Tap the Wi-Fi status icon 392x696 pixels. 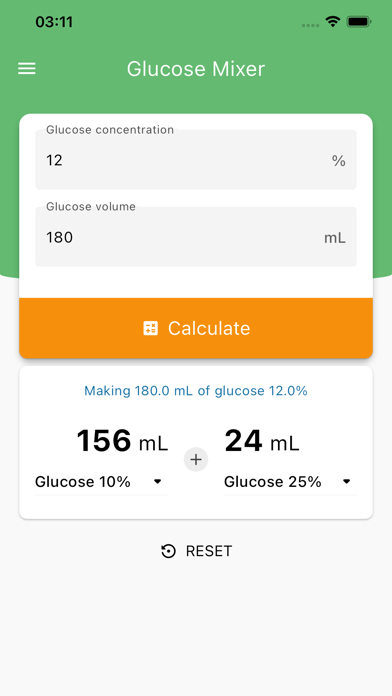pos(333,21)
